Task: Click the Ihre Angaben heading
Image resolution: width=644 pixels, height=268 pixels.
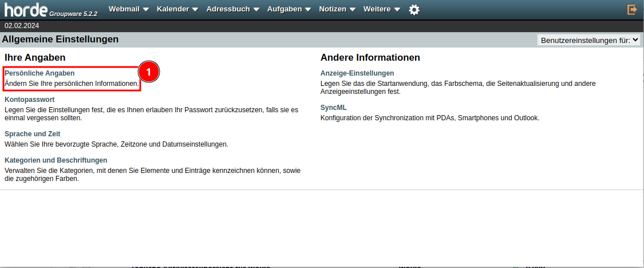Action: click(35, 58)
